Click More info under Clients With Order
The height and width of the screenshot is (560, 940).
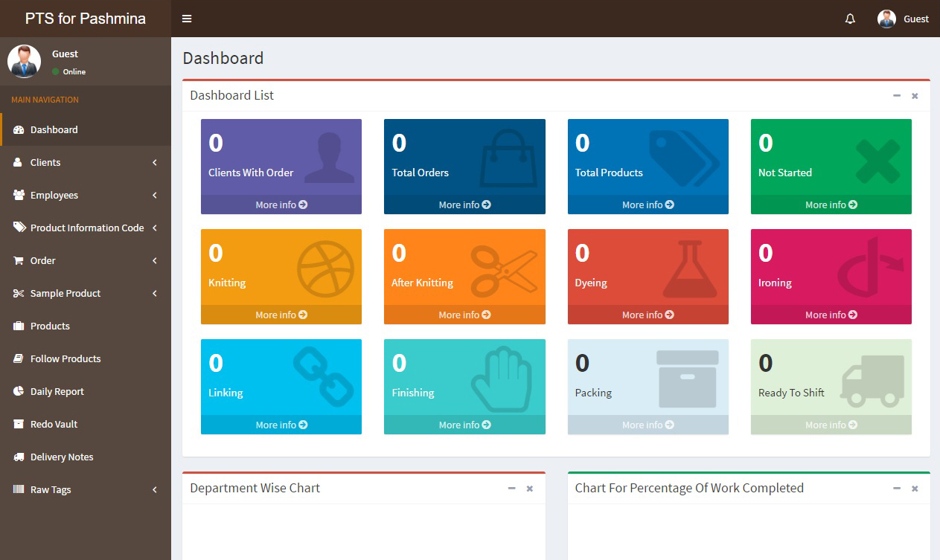click(x=281, y=205)
